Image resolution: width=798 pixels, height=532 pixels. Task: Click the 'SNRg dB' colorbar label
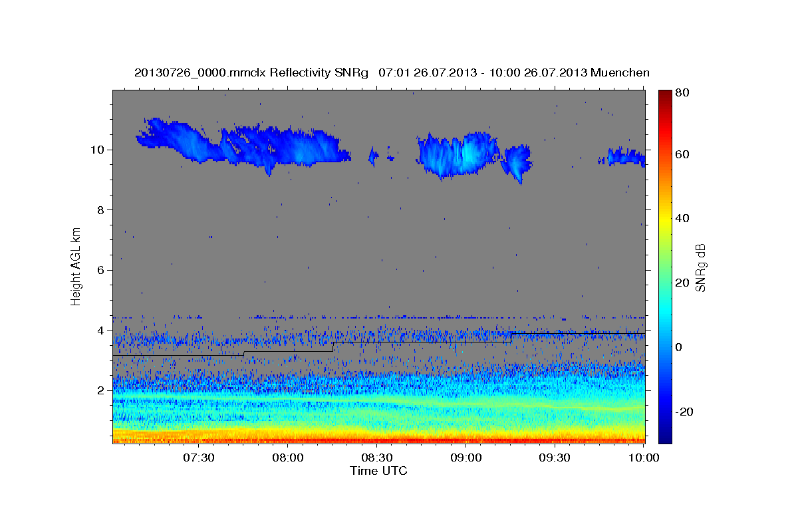tap(700, 267)
